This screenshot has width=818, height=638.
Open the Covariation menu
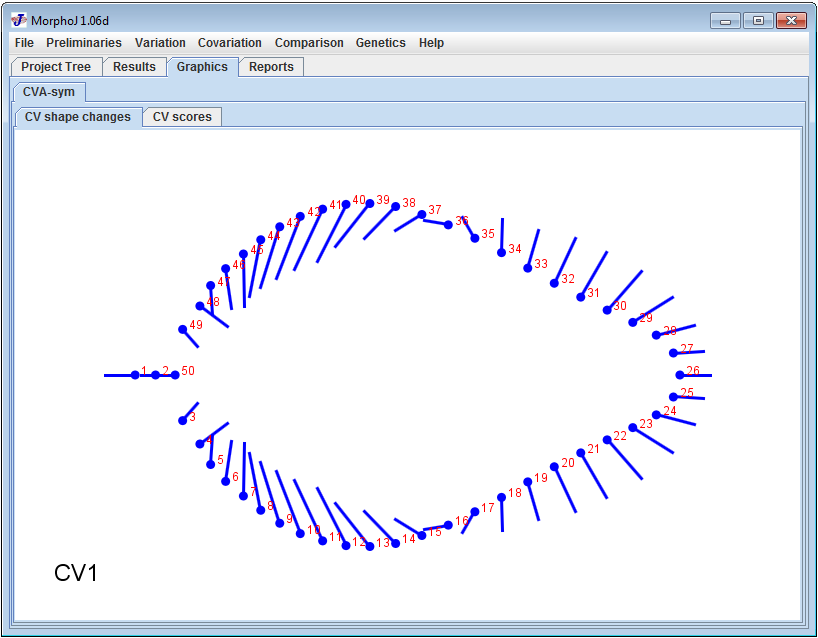[x=229, y=43]
